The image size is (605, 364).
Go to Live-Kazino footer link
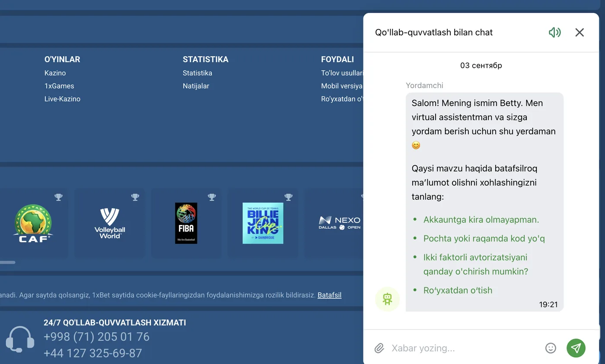pos(62,99)
